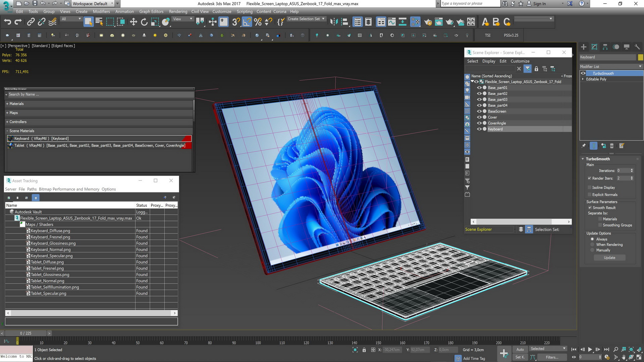Open the Create Selection Set dropdown
The height and width of the screenshot is (362, 644).
pos(306,19)
